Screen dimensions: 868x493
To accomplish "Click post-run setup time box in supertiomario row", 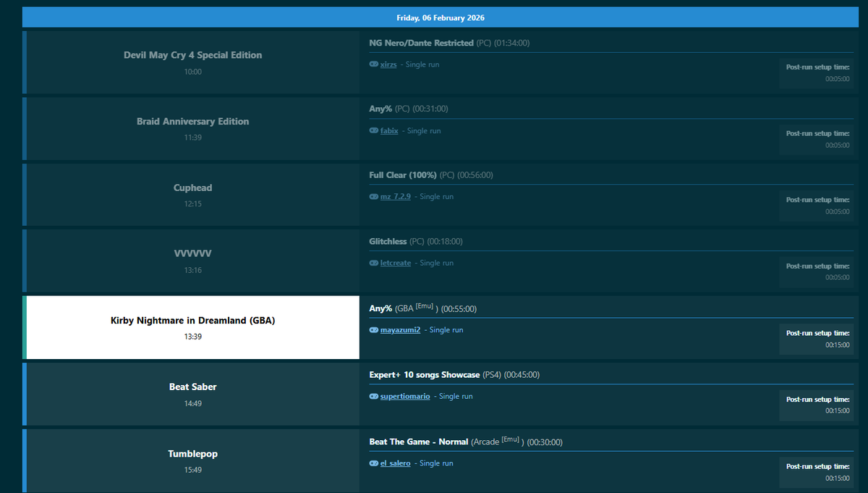I will click(817, 405).
